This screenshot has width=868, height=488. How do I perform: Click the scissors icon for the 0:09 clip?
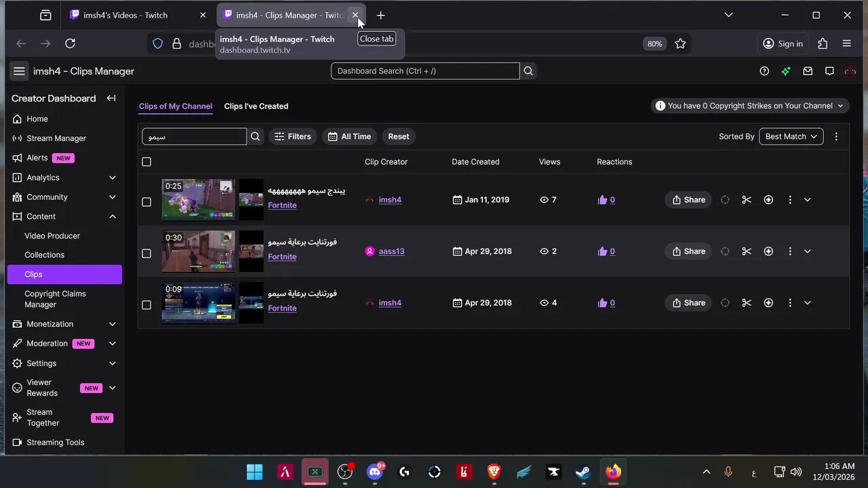point(747,303)
